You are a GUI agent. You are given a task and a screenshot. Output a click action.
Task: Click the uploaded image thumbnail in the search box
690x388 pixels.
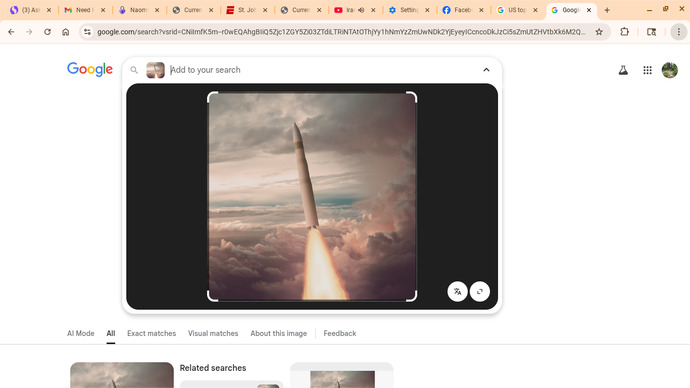(x=155, y=70)
